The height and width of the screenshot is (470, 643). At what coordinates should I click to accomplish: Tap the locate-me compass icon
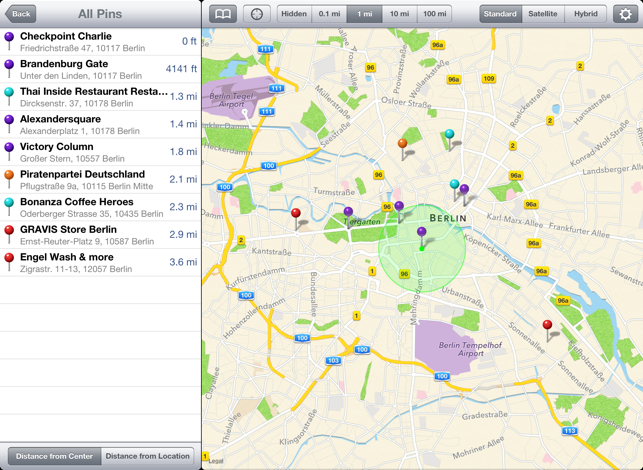point(257,14)
